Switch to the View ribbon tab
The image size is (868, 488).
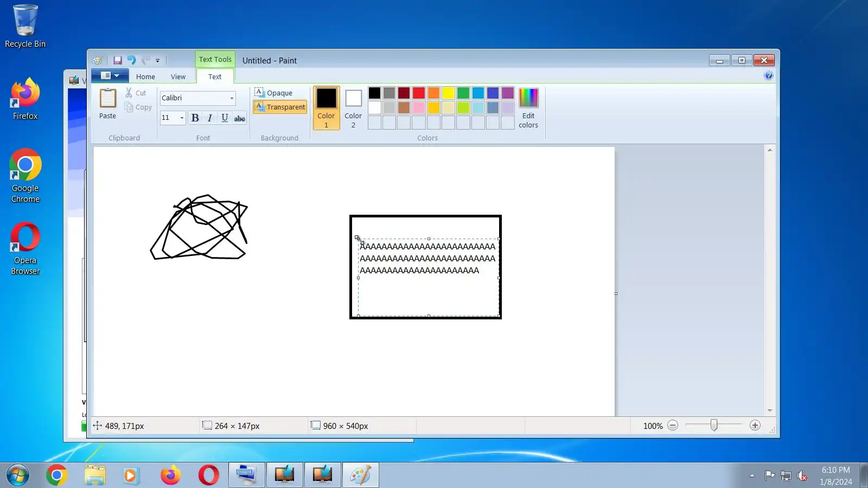coord(178,76)
